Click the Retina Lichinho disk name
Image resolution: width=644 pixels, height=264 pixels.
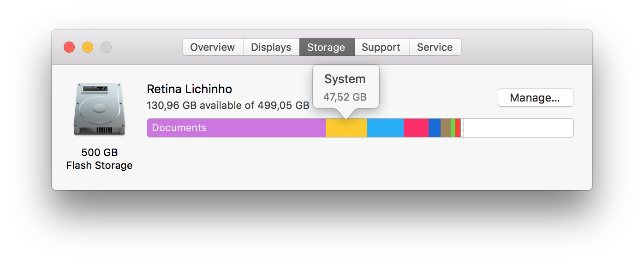[x=189, y=89]
